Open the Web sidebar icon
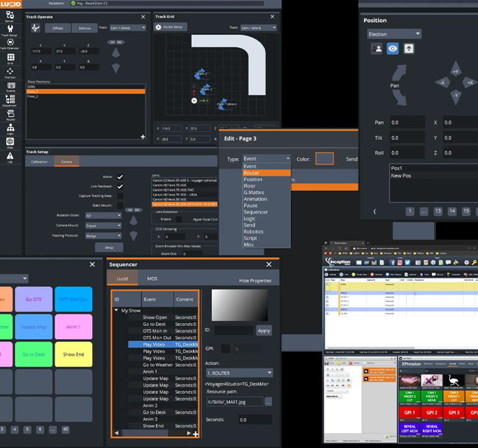 click(x=10, y=143)
